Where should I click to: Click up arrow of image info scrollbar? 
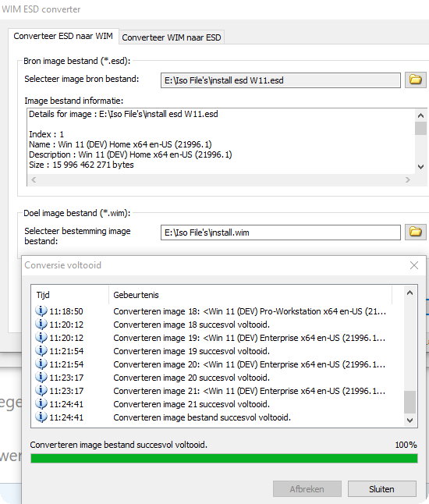click(x=420, y=115)
